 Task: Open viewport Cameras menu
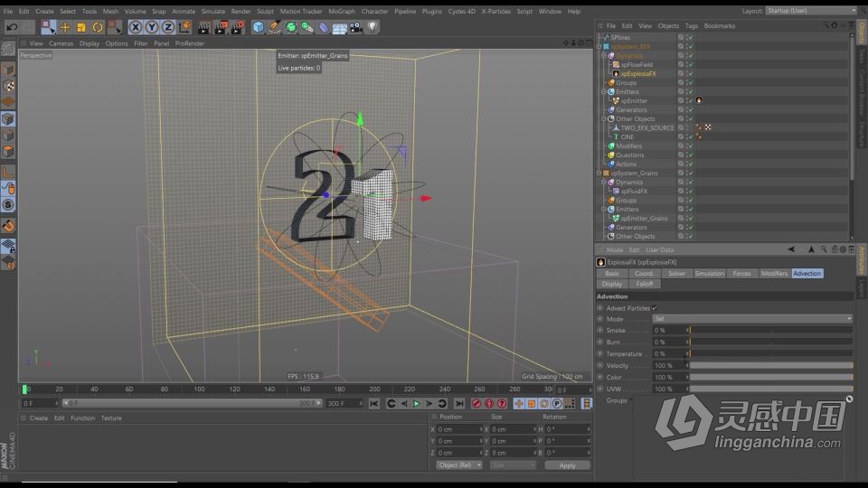pyautogui.click(x=61, y=43)
